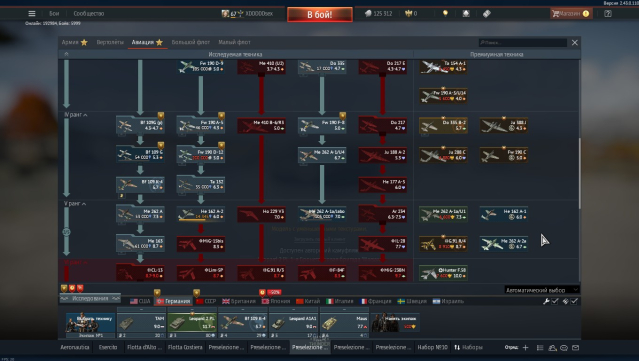The height and width of the screenshot is (361, 639).
Task: Open the help question mark icon
Action: coord(608,13)
